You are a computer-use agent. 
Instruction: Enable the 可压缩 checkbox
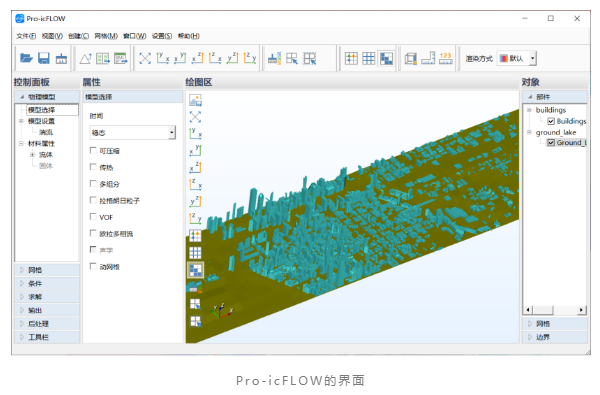point(93,150)
